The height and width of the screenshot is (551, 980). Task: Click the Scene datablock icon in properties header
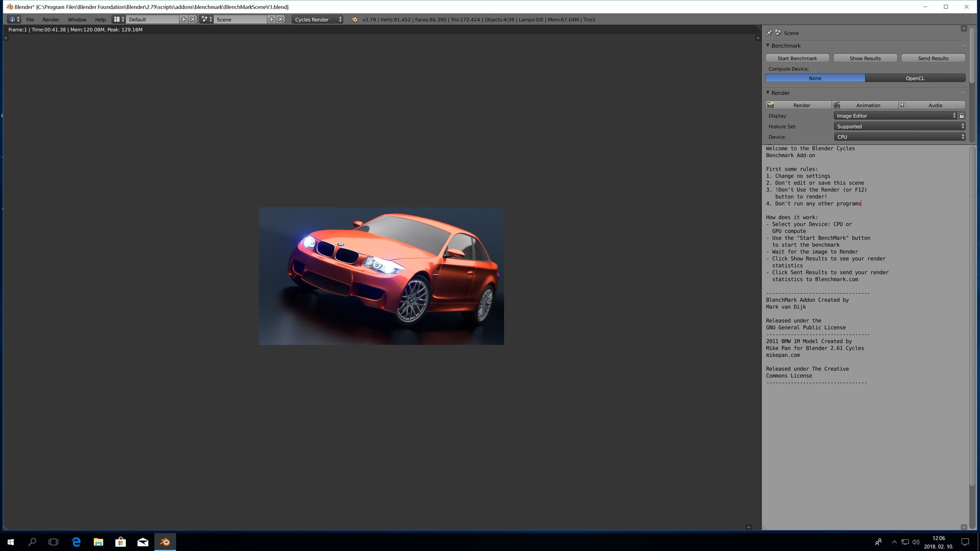coord(778,33)
